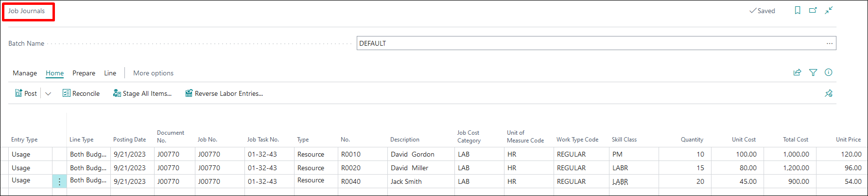The image size is (868, 196).
Task: Open the filter pane funnel icon
Action: [813, 72]
